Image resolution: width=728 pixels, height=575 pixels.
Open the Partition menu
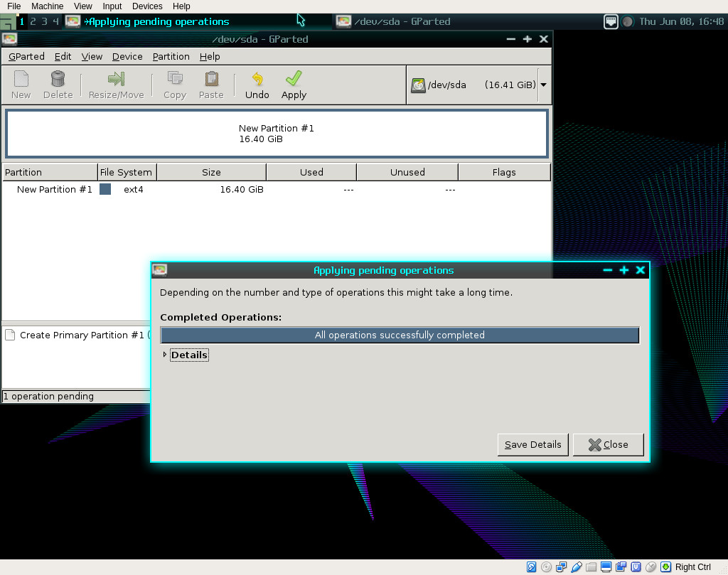(x=171, y=56)
